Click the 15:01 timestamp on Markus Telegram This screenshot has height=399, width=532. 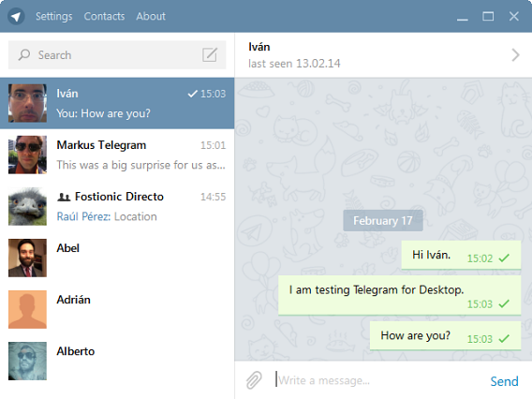(x=213, y=145)
